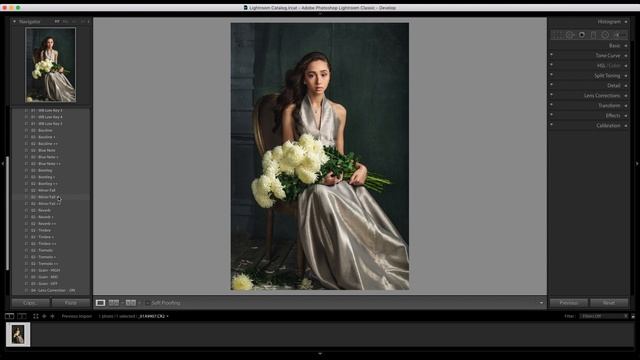Select the Red Eye Correction tool
Screen dimensions: 640x360
point(582,35)
